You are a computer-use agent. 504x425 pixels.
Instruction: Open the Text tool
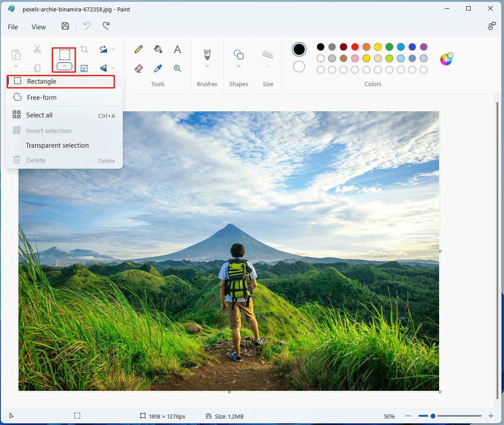click(x=177, y=49)
